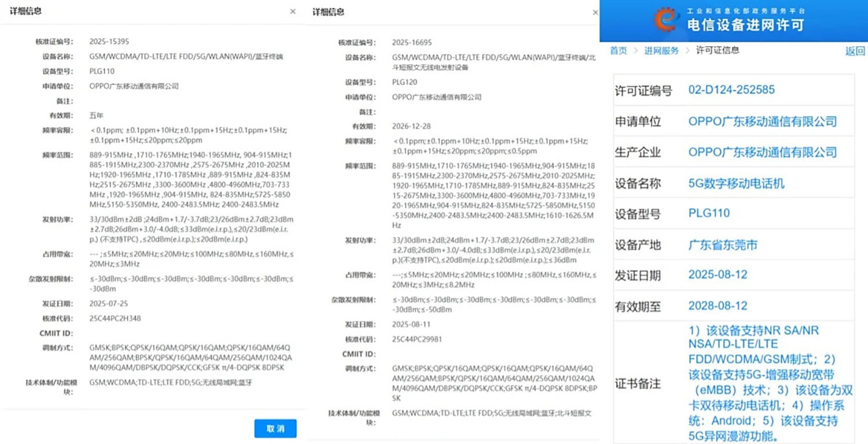The image size is (868, 444).
Task: Click the 频率范围 label in left dialog
Action: pyautogui.click(x=57, y=156)
